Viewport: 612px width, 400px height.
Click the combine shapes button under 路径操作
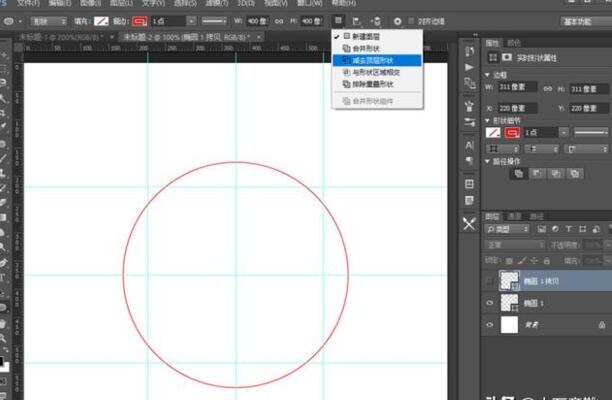518,174
